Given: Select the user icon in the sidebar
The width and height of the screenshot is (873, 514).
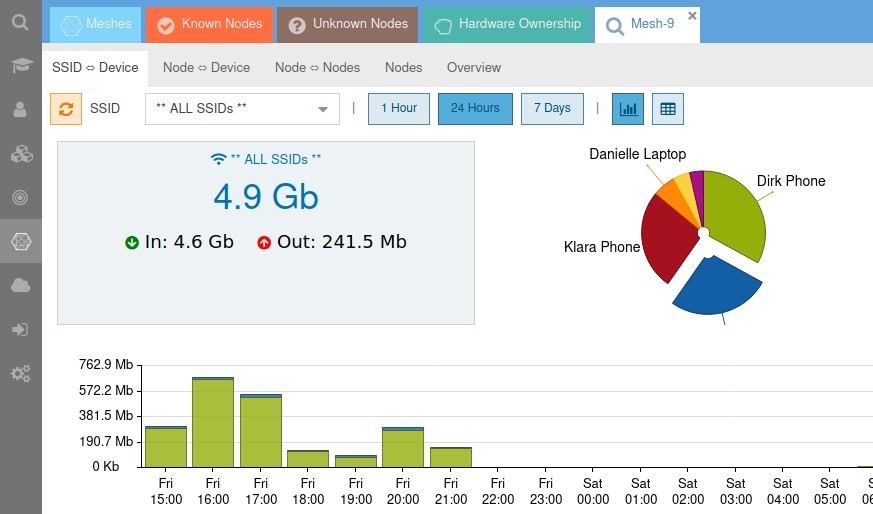Looking at the screenshot, I should pos(20,110).
